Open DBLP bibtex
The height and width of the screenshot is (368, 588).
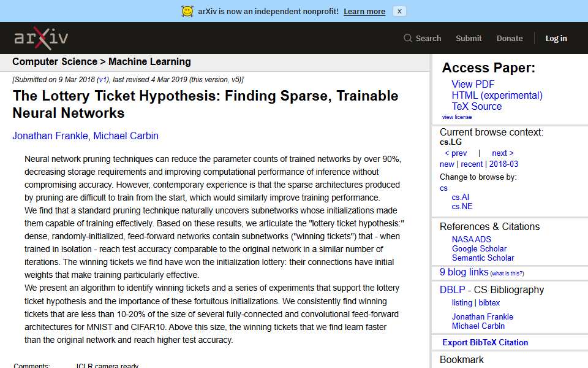click(489, 302)
